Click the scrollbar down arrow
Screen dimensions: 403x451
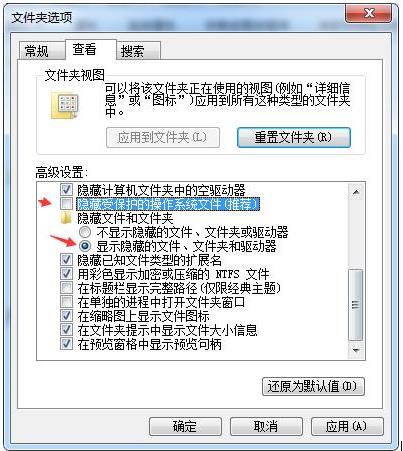click(x=356, y=350)
